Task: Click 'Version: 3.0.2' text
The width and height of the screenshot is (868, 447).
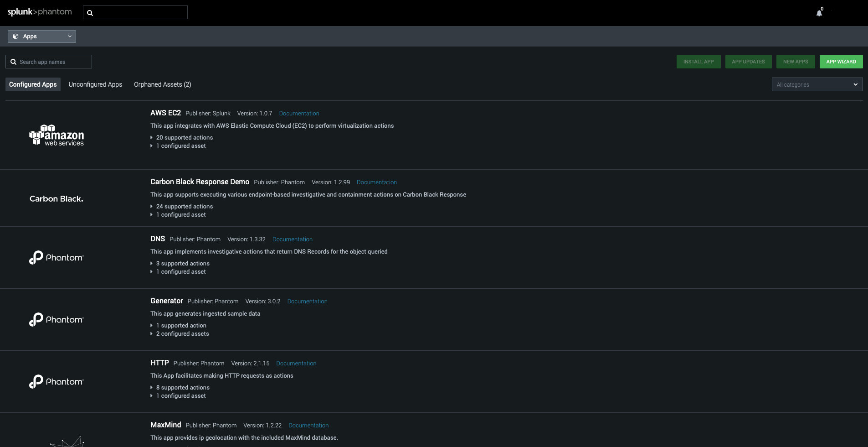Action: click(x=263, y=301)
